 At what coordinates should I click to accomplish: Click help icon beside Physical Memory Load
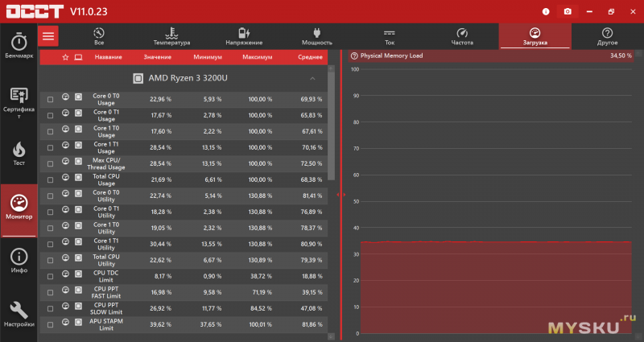click(x=354, y=56)
